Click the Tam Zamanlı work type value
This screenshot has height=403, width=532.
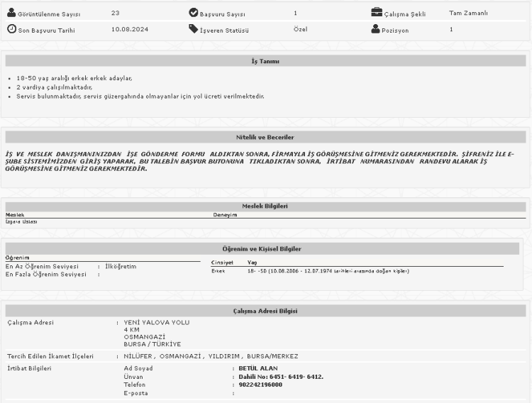click(467, 13)
